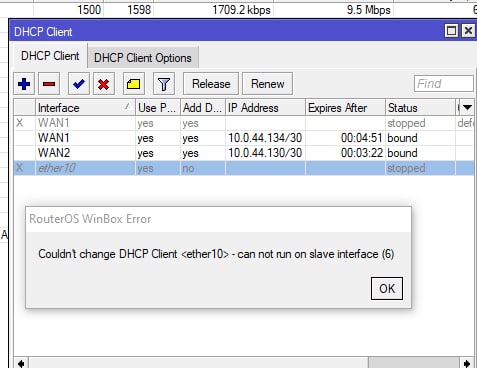Select IP address 10.0.44.130/30 cell

pyautogui.click(x=265, y=153)
